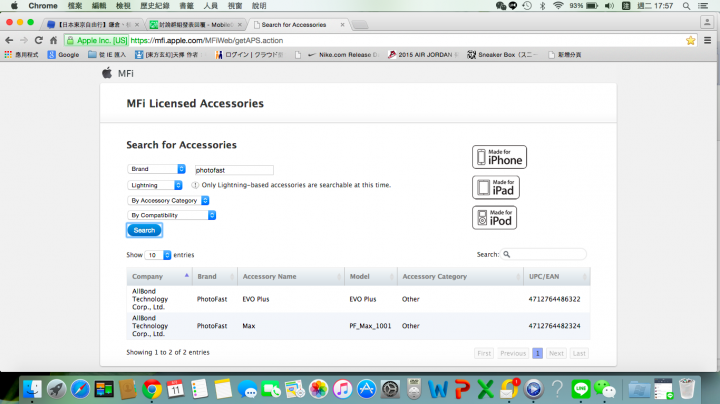This screenshot has height=404, width=720.
Task: Click the Made for iPad badge
Action: (x=496, y=187)
